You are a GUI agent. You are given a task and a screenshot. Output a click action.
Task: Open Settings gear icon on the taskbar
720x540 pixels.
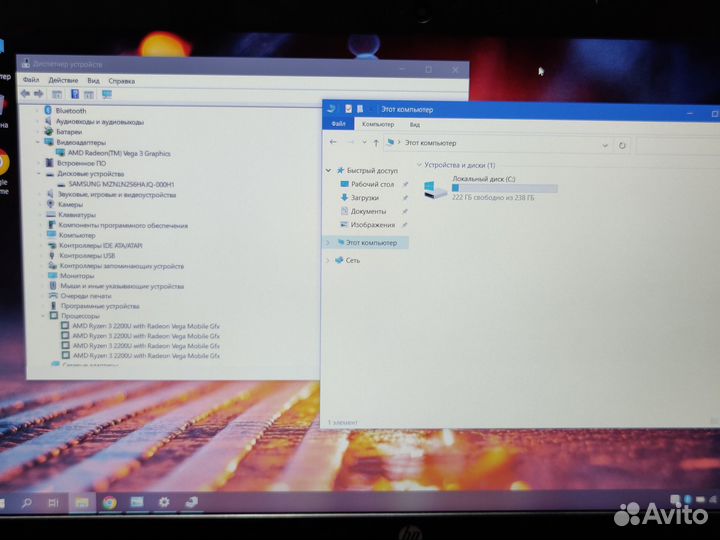tap(164, 502)
